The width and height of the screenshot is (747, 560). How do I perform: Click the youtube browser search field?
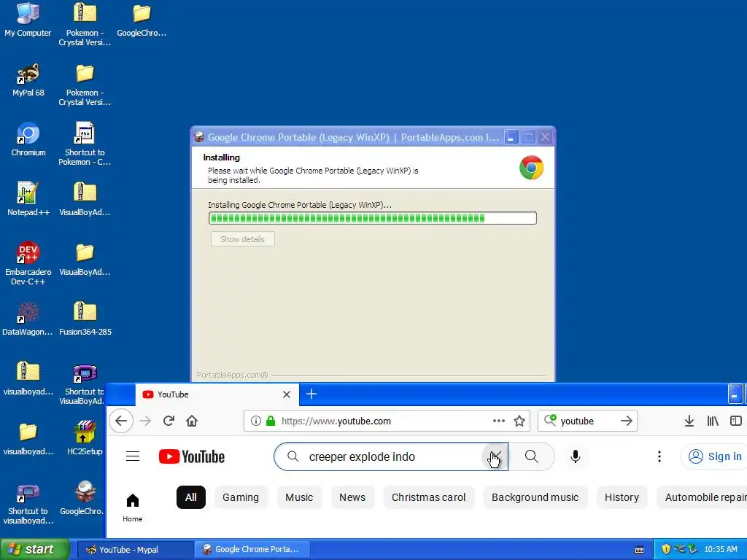click(589, 421)
